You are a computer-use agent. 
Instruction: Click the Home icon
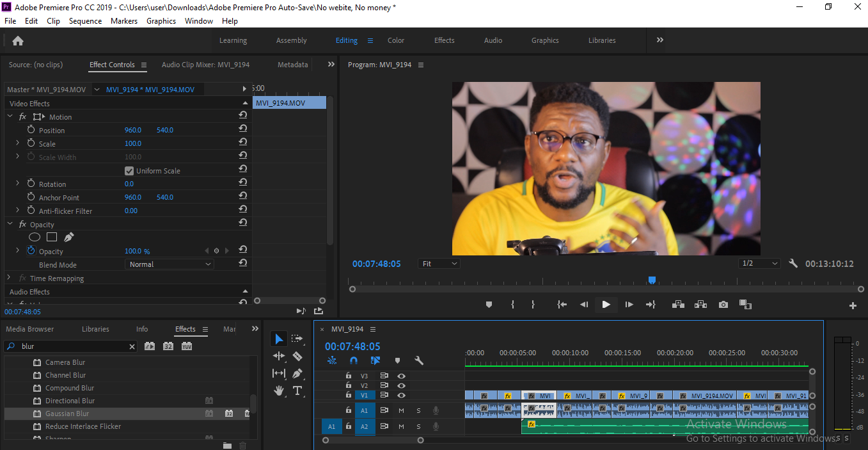point(18,40)
